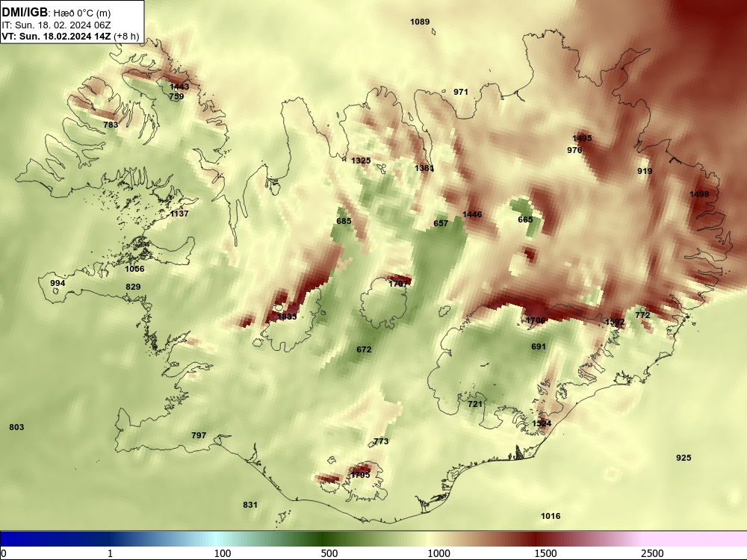The height and width of the screenshot is (560, 747).
Task: Click the map value label 1498
Action: tap(699, 194)
